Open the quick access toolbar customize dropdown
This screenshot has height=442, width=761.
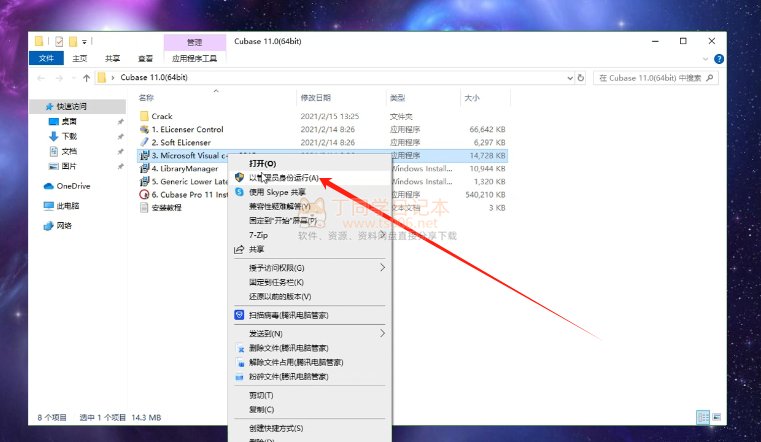click(85, 42)
